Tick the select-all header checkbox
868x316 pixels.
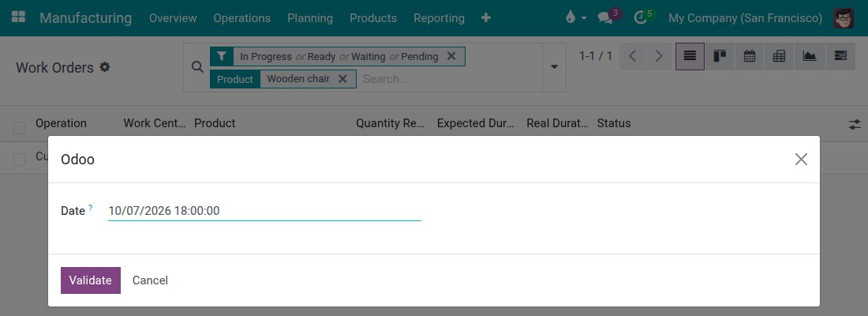pos(19,128)
